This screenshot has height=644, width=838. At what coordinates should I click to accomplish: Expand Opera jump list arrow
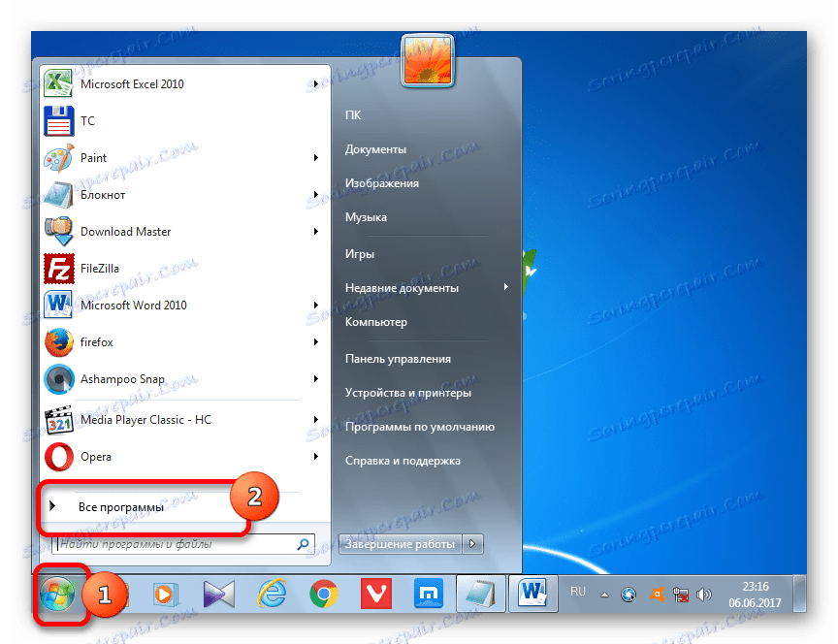coord(316,457)
